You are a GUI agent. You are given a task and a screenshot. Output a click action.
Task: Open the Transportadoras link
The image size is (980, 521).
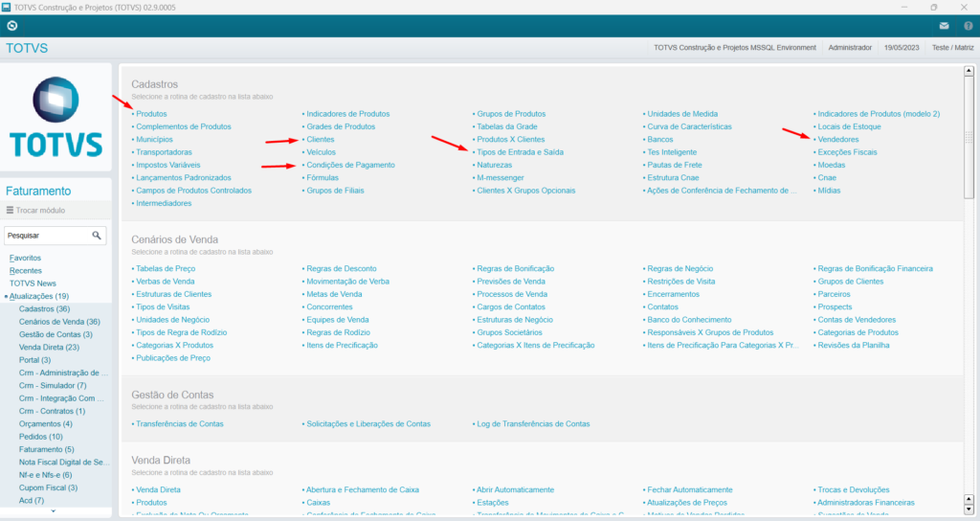pyautogui.click(x=164, y=152)
